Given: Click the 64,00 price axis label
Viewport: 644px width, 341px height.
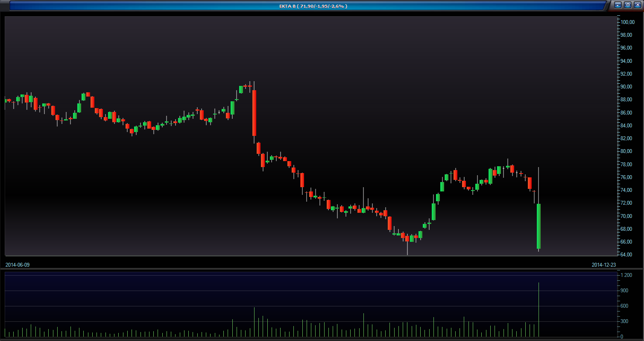Looking at the screenshot, I should (626, 255).
